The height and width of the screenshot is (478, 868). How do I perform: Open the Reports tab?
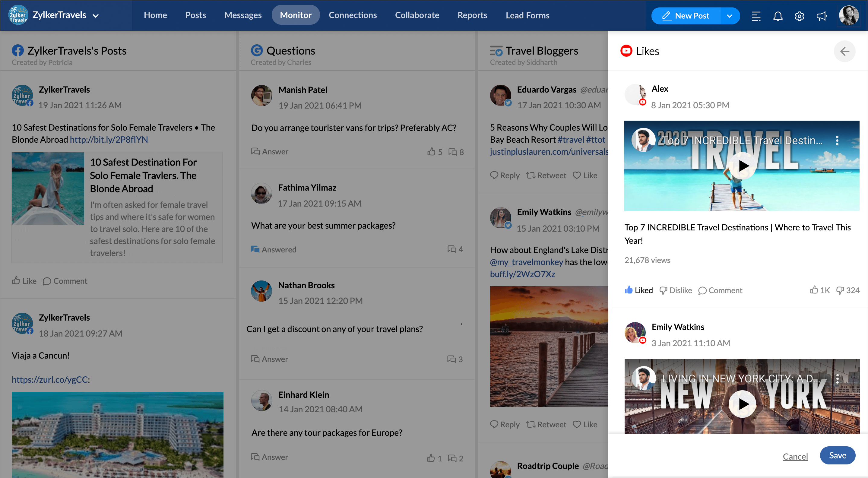coord(472,15)
